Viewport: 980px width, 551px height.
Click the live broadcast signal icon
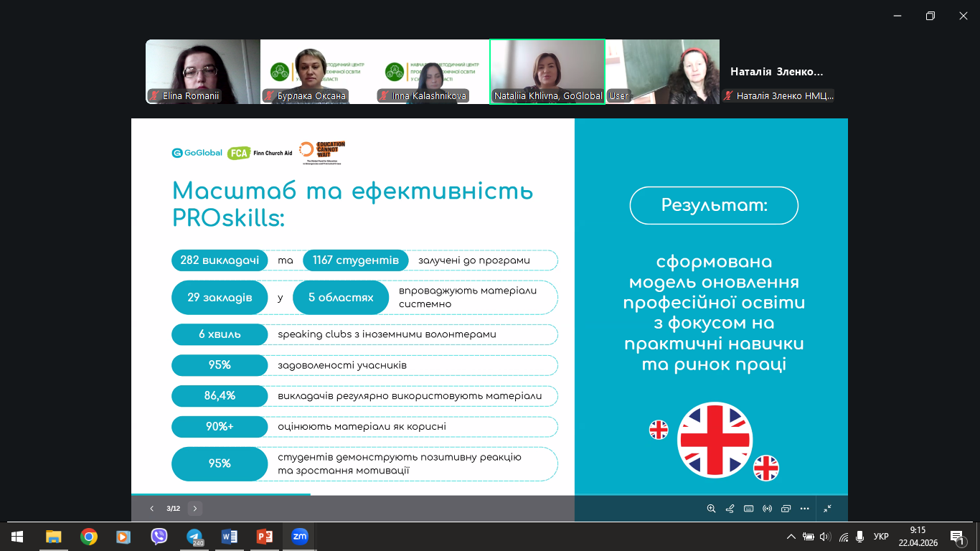point(767,509)
